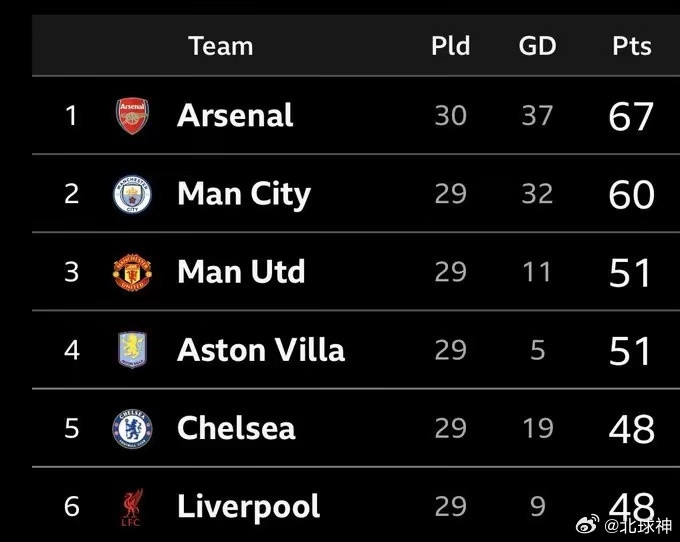Click the Team column header
Viewport: 680px width, 542px height.
(220, 46)
